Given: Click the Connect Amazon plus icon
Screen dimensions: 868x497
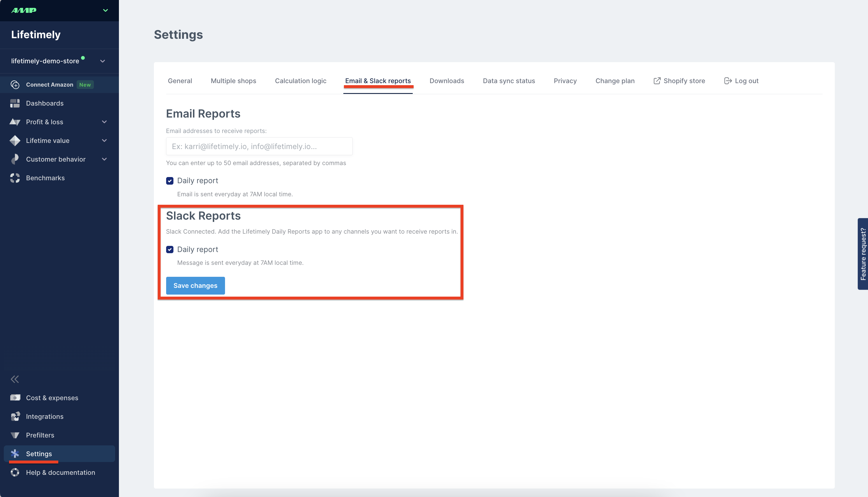Looking at the screenshot, I should (x=15, y=85).
